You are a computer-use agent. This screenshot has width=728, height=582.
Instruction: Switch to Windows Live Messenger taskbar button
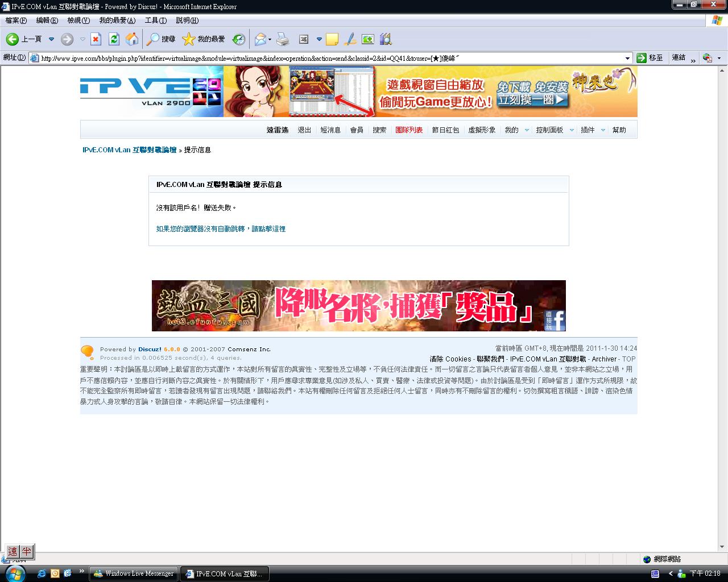(134, 573)
